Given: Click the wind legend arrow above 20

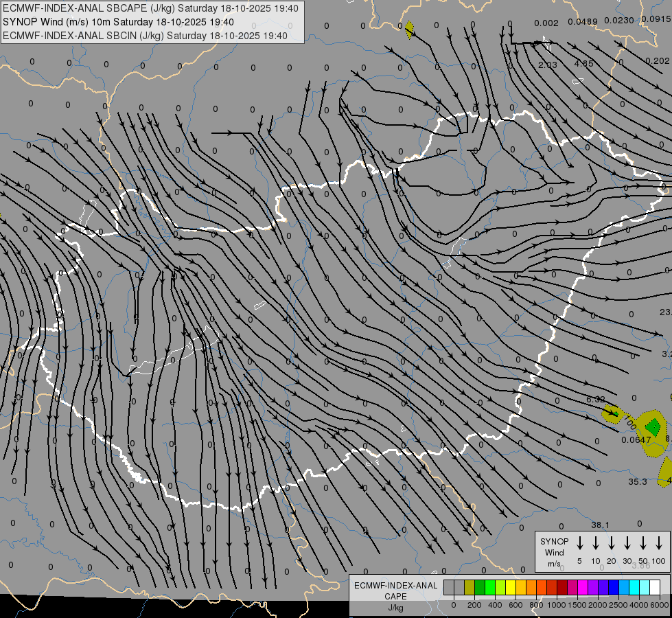Looking at the screenshot, I should (x=612, y=543).
